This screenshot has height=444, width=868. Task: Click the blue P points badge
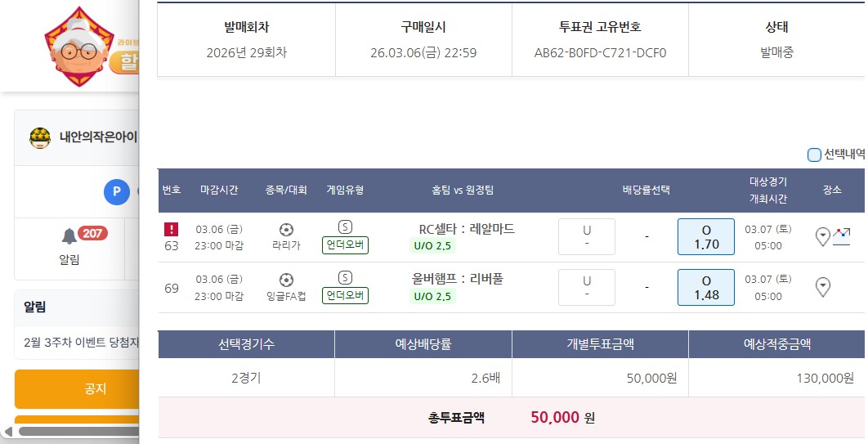tap(117, 192)
